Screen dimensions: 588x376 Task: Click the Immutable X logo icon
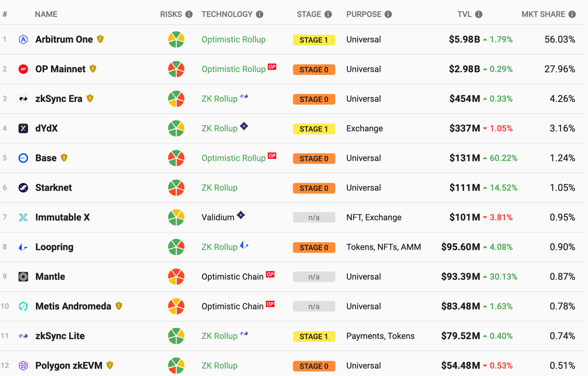(23, 217)
